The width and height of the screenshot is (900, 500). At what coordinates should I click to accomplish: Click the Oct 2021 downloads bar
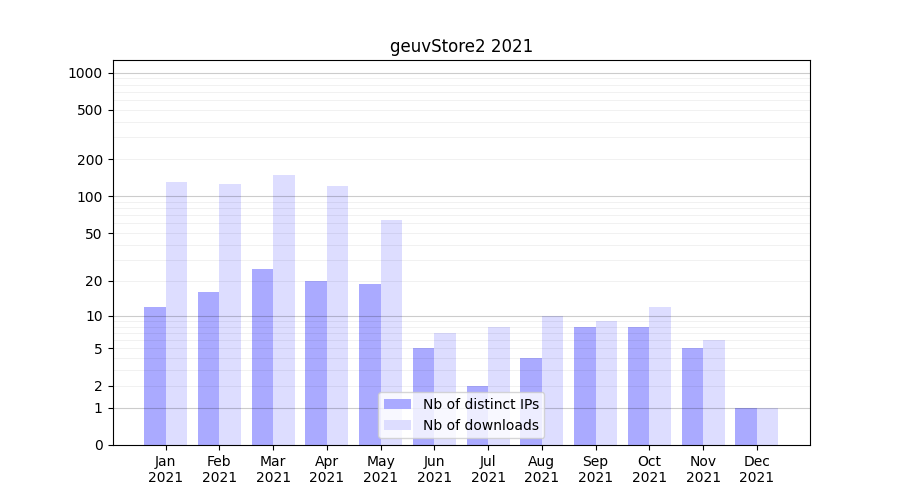[x=660, y=376]
